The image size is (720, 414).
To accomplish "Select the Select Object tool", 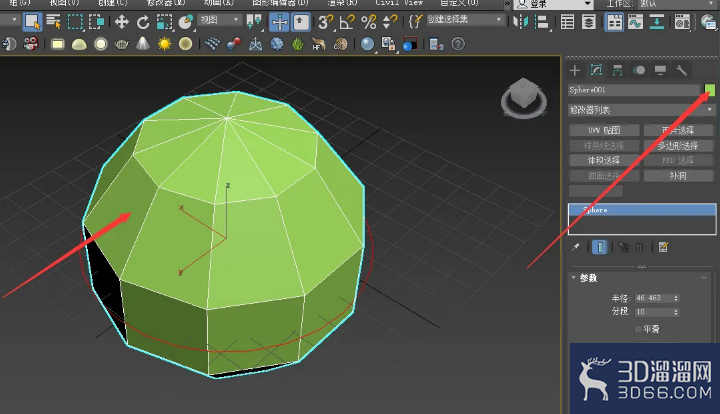I will [x=32, y=22].
